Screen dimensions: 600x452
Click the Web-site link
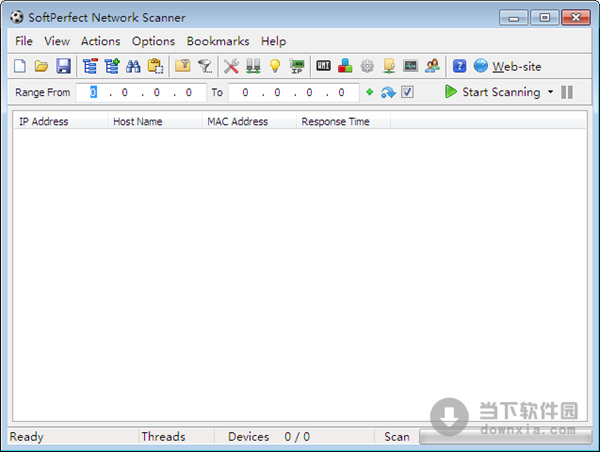pyautogui.click(x=517, y=67)
